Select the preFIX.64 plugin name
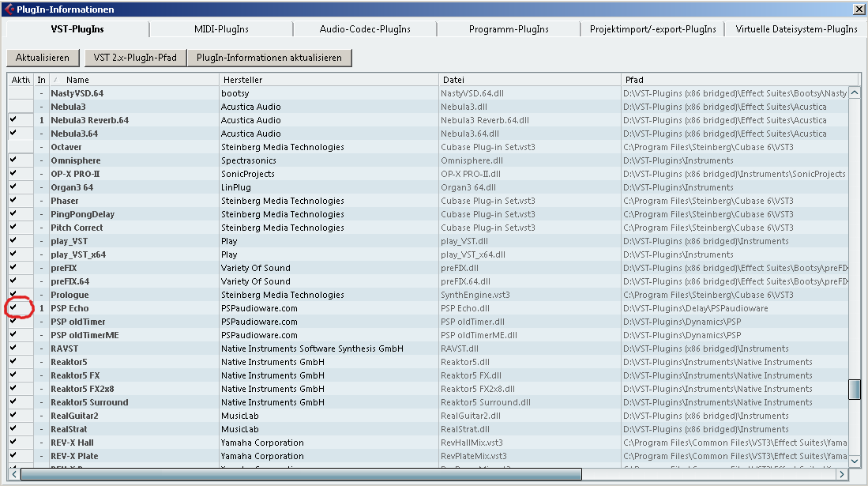The image size is (868, 486). pos(70,281)
